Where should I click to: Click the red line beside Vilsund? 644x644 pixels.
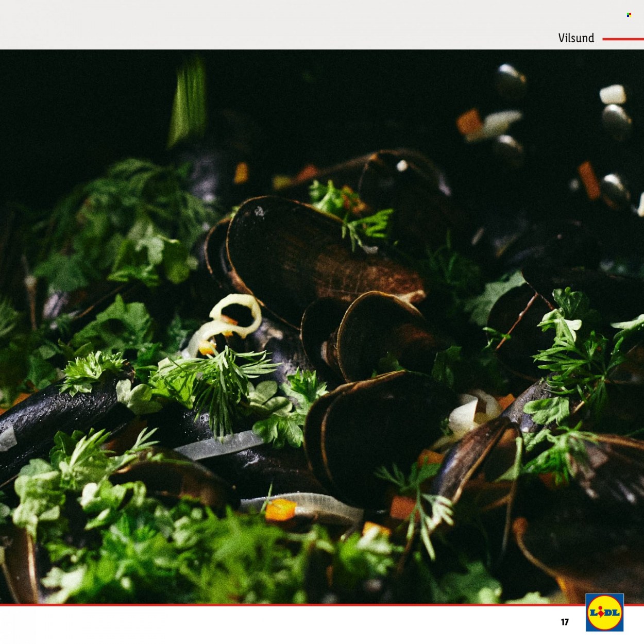(623, 39)
